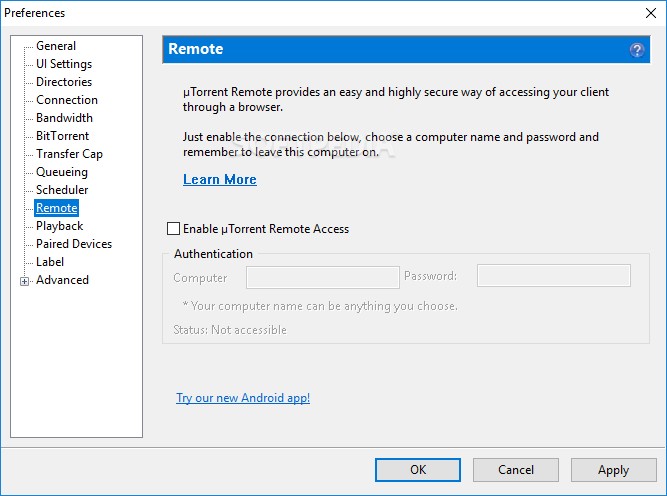This screenshot has height=496, width=667.
Task: Click the 'Status: Not accessible' text
Action: coord(230,330)
